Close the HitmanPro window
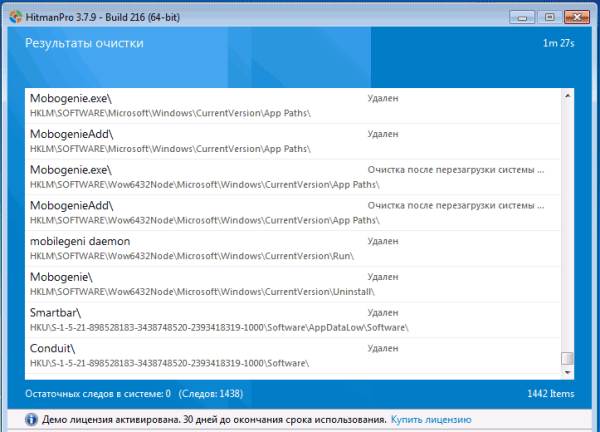 tap(576, 17)
